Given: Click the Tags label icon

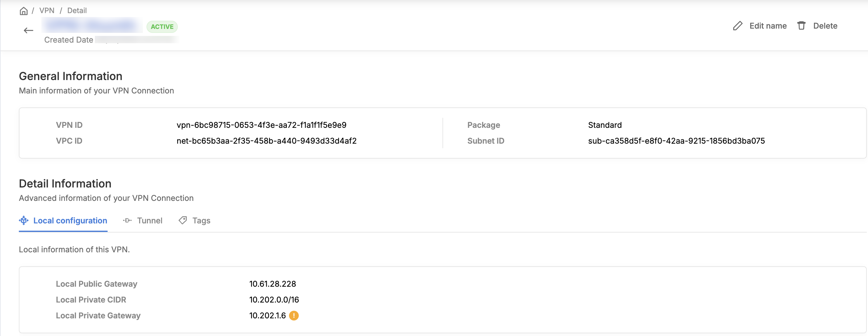Looking at the screenshot, I should click(183, 220).
